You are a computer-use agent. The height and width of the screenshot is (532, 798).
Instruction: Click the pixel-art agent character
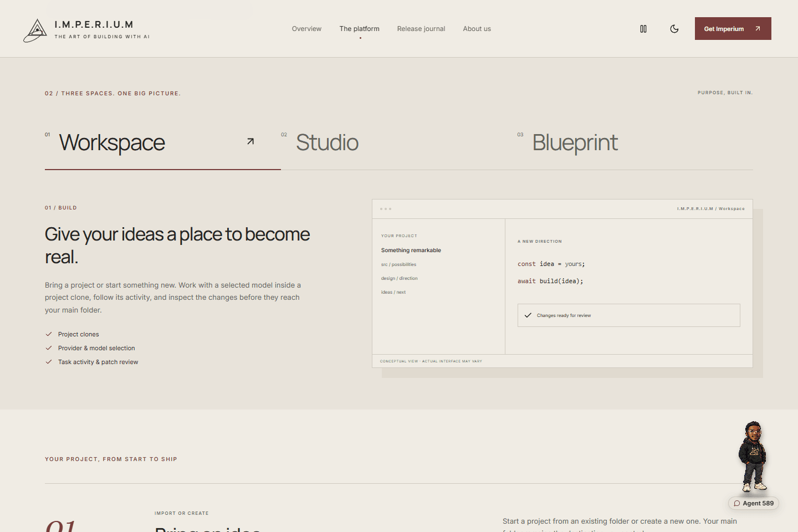(753, 457)
